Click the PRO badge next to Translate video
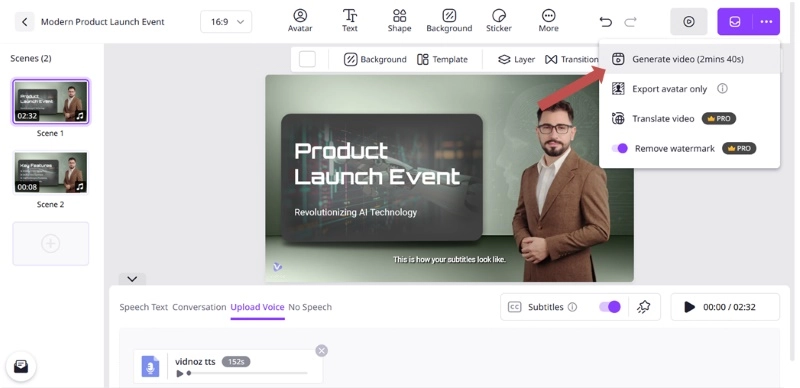 [x=719, y=118]
